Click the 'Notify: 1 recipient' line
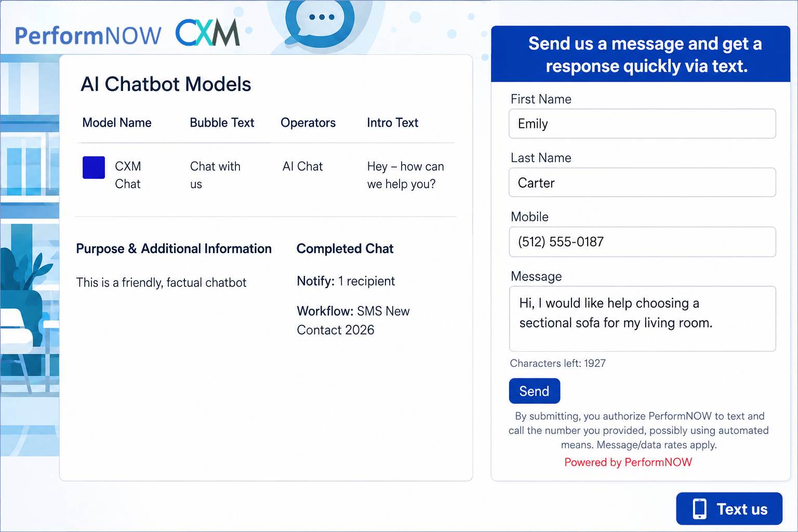The image size is (798, 532). [345, 281]
